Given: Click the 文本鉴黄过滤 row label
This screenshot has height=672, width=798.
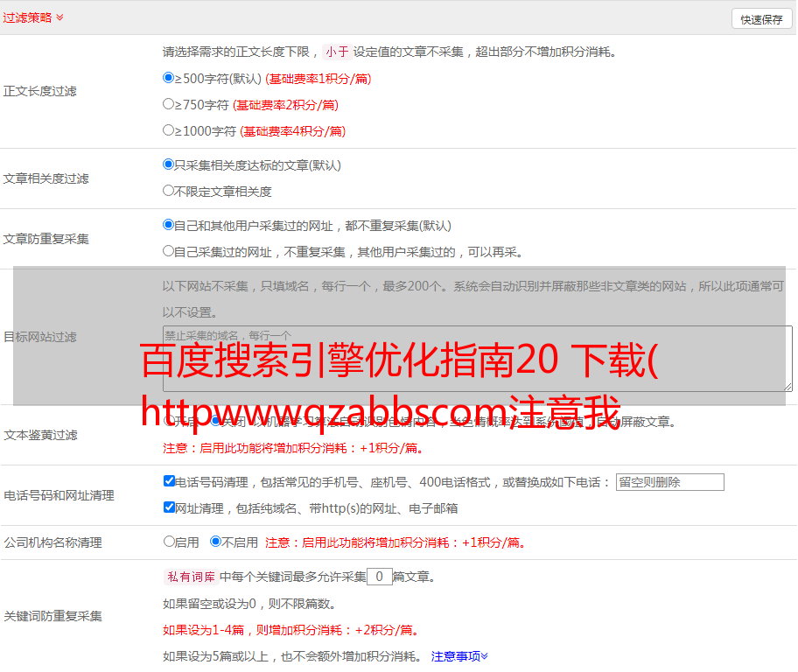Looking at the screenshot, I should pos(41,435).
